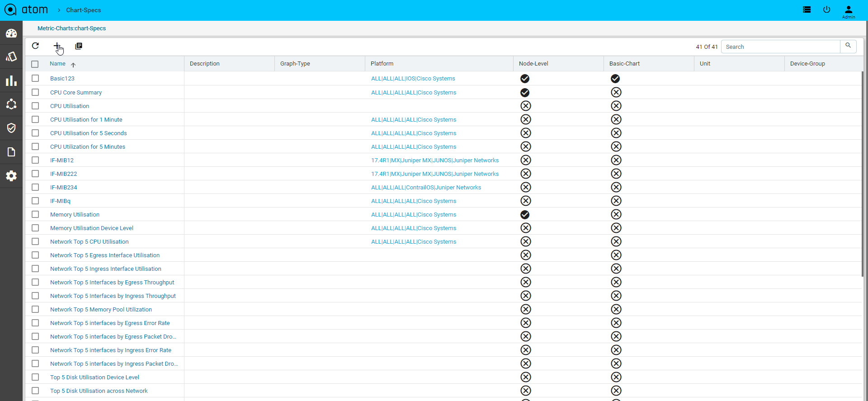Open the dashboard palette sidebar icon

pyautogui.click(x=11, y=33)
